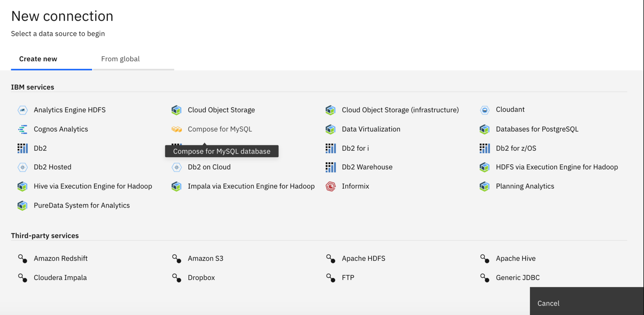
Task: Pick Generic JDBC connection type
Action: [x=517, y=278]
